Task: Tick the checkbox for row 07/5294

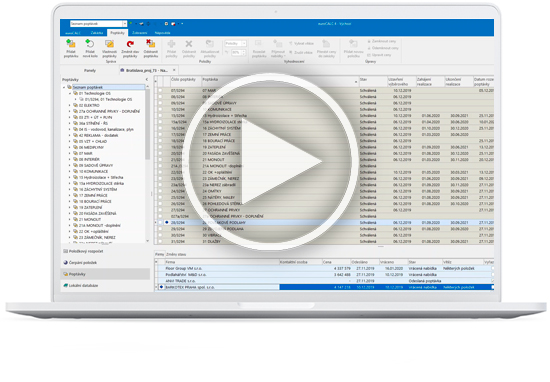Action: tap(160, 91)
